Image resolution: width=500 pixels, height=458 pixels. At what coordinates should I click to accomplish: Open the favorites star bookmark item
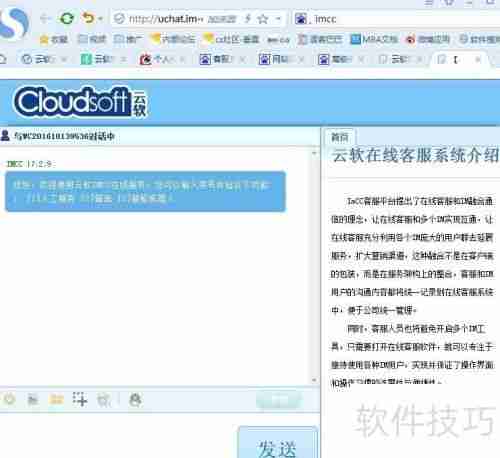[54, 40]
